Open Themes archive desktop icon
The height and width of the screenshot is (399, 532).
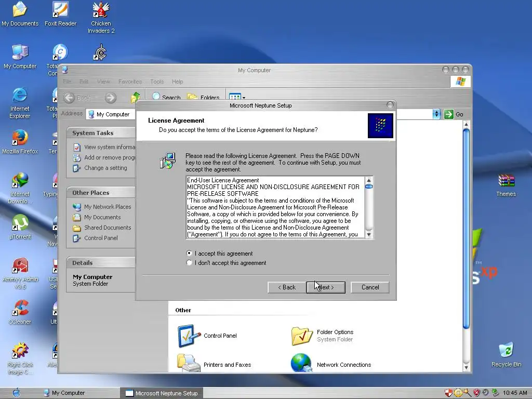(506, 185)
